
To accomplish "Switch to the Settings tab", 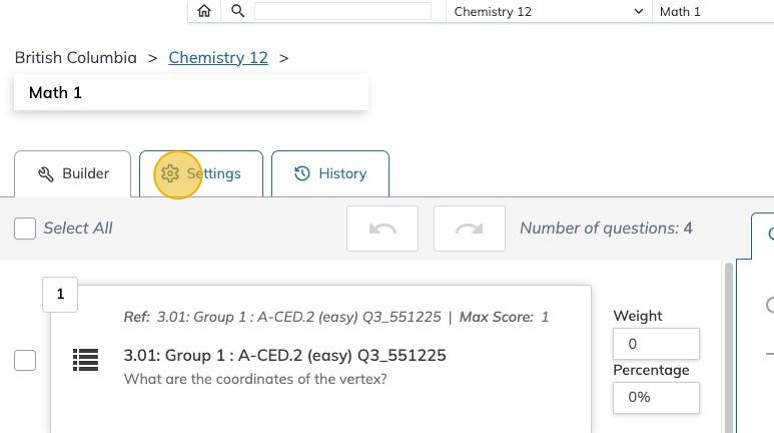I will [201, 174].
